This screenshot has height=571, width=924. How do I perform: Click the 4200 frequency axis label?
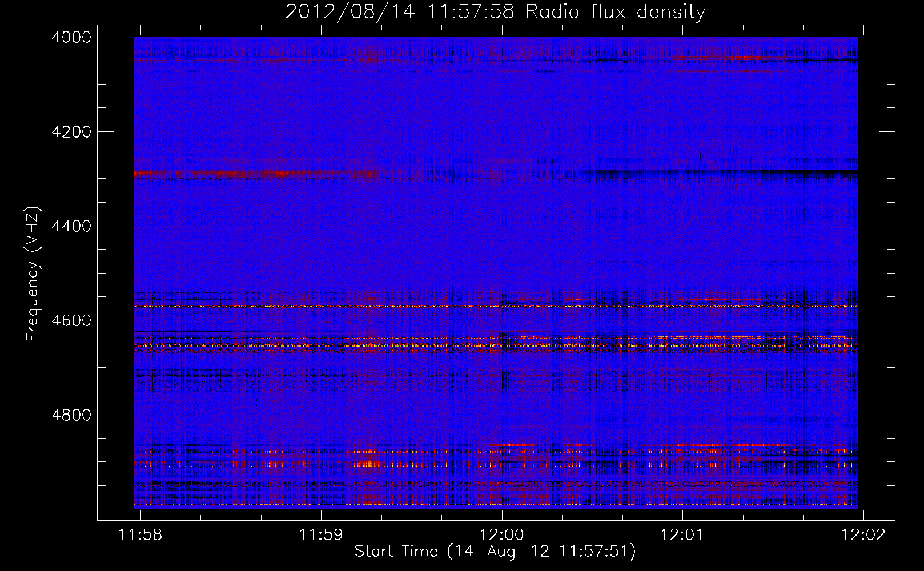point(71,132)
